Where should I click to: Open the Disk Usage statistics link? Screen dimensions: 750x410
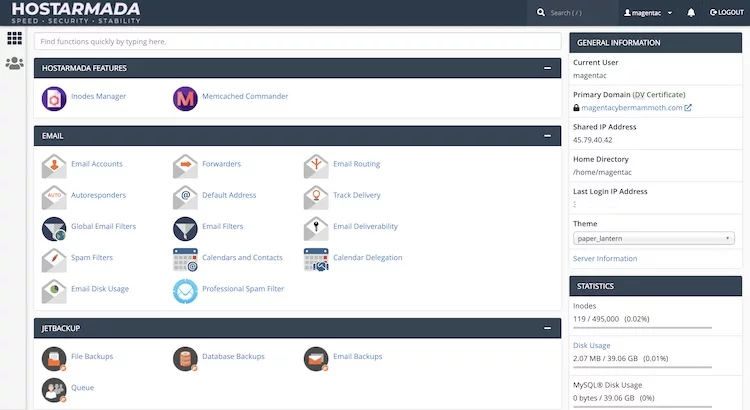[591, 345]
